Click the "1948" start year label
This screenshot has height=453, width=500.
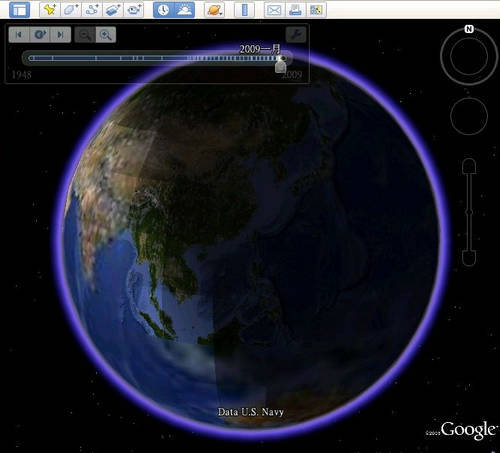point(22,75)
